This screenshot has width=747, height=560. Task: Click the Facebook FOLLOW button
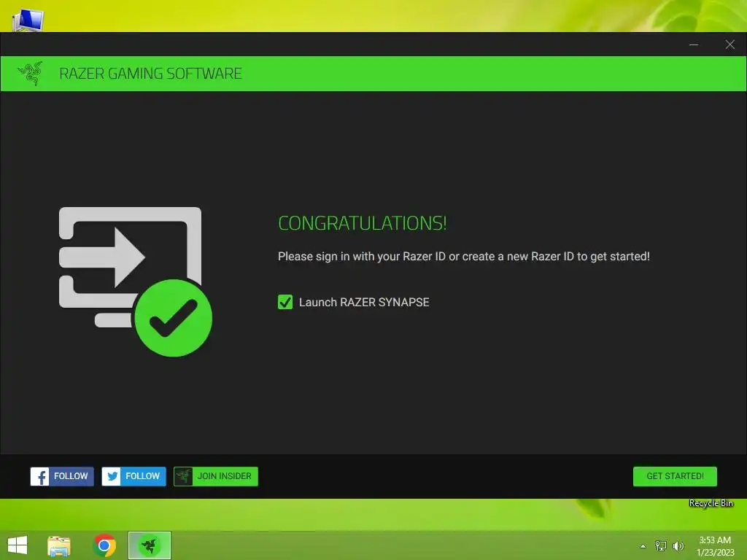tap(62, 476)
